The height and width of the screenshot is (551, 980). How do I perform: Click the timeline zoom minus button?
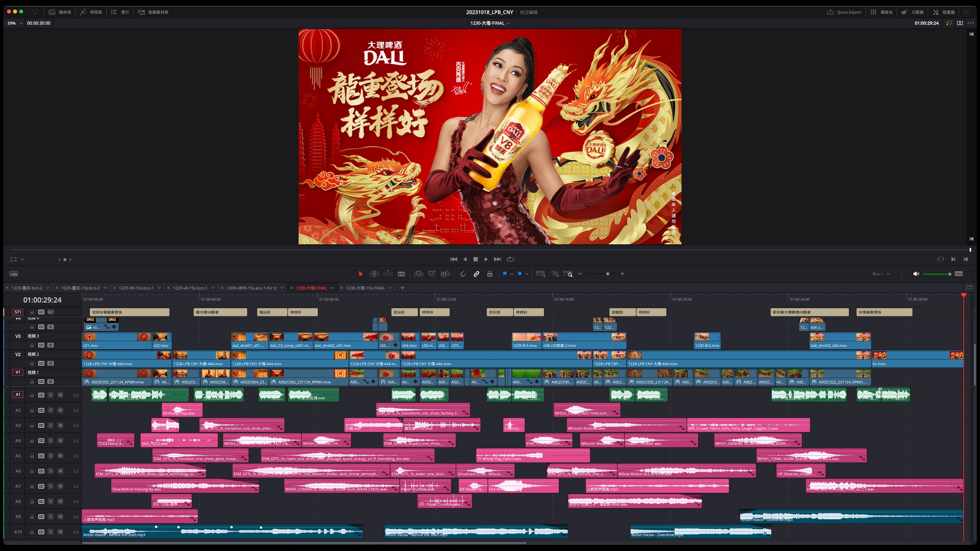pyautogui.click(x=580, y=274)
